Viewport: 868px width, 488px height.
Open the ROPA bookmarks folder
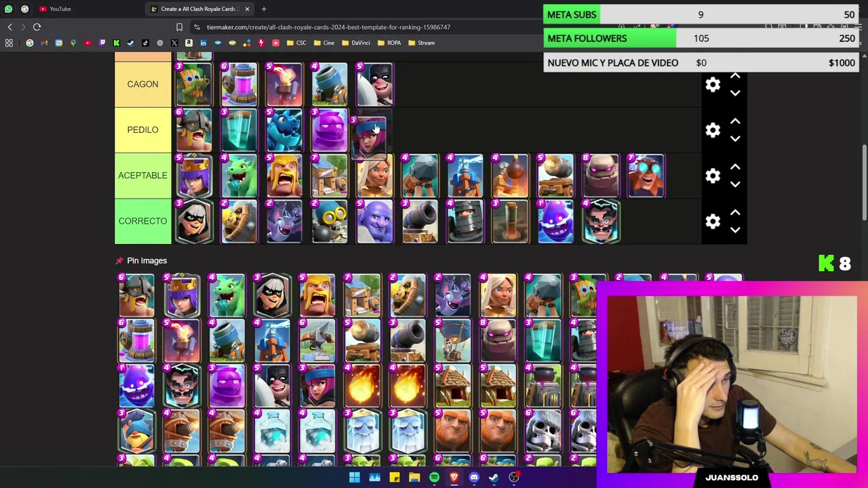pyautogui.click(x=389, y=43)
